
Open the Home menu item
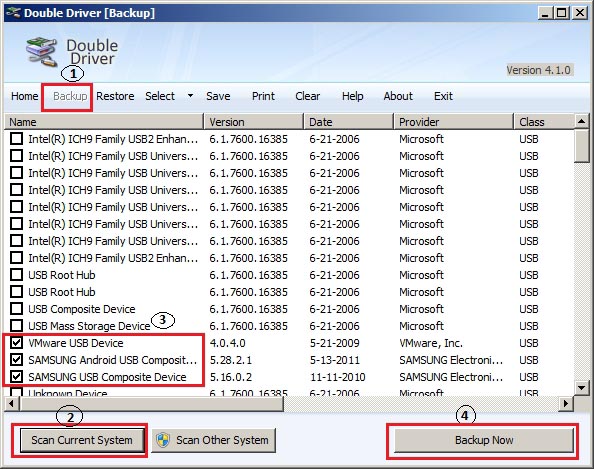(25, 96)
